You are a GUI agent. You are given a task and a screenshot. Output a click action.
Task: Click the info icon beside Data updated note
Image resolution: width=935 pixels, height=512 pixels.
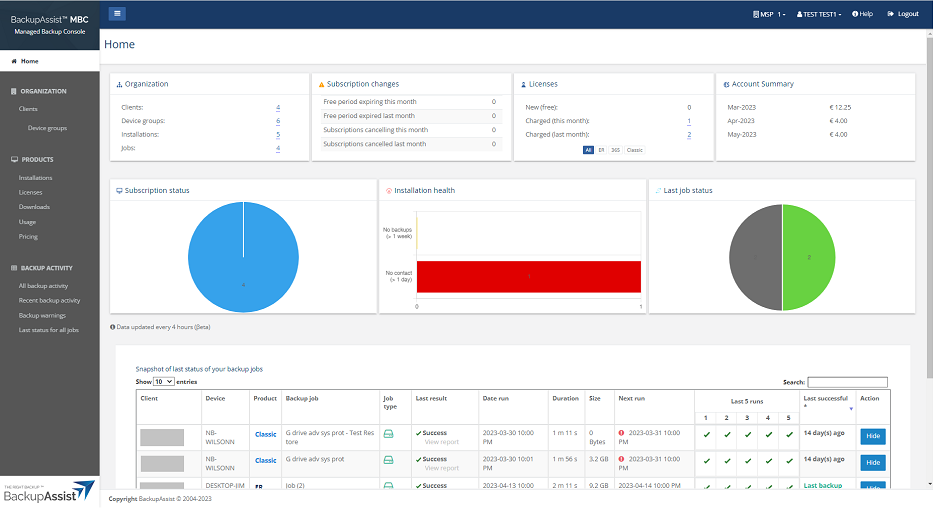[x=113, y=327]
